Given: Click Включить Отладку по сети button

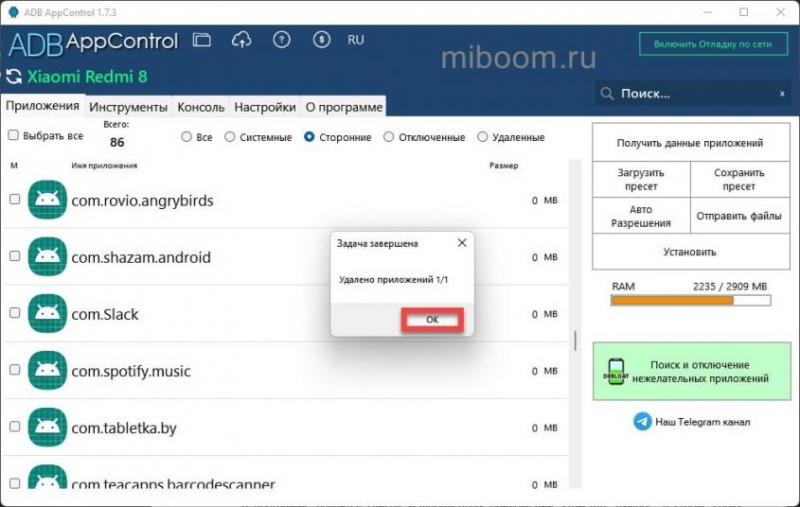Looking at the screenshot, I should click(x=713, y=44).
